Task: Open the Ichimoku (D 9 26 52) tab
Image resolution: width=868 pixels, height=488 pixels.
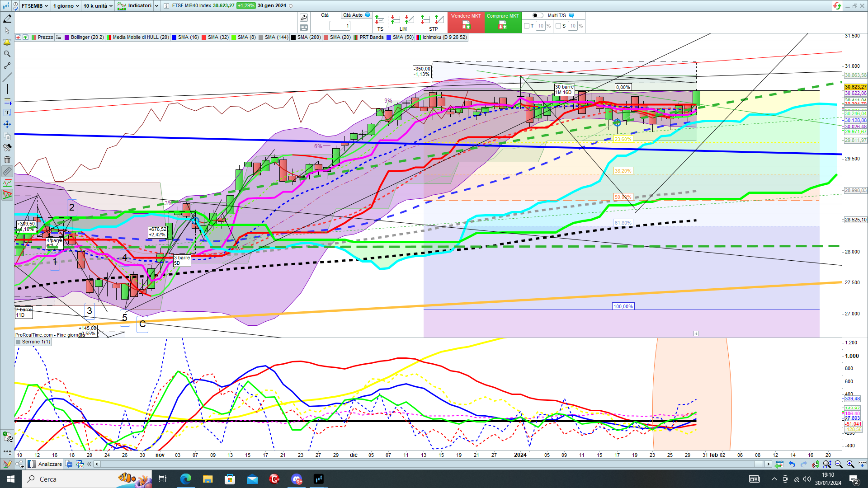Action: click(x=442, y=37)
